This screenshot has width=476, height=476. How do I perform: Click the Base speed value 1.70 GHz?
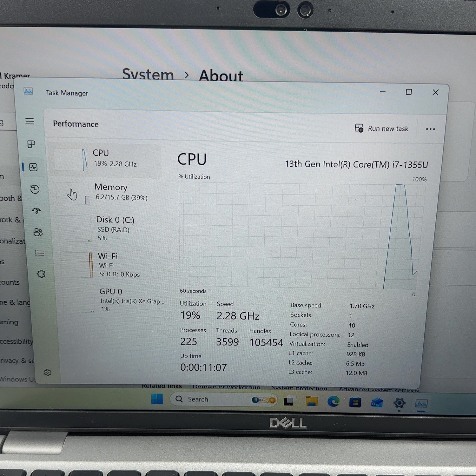click(x=362, y=306)
